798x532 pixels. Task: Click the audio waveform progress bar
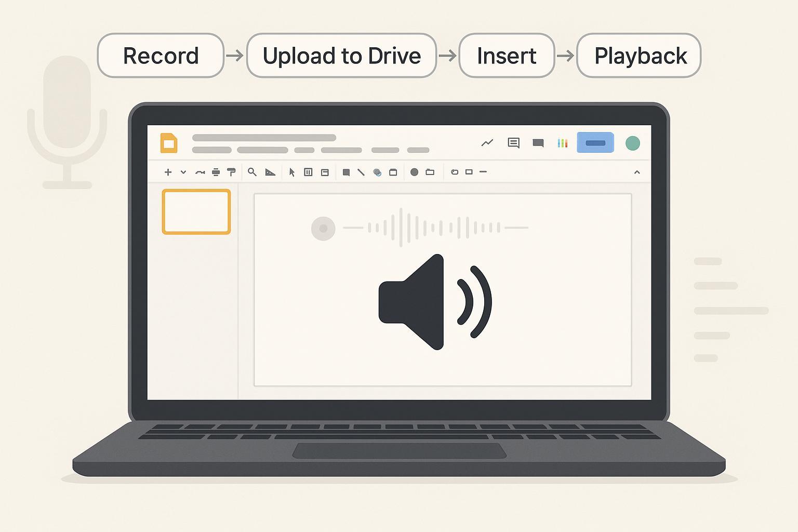(435, 228)
